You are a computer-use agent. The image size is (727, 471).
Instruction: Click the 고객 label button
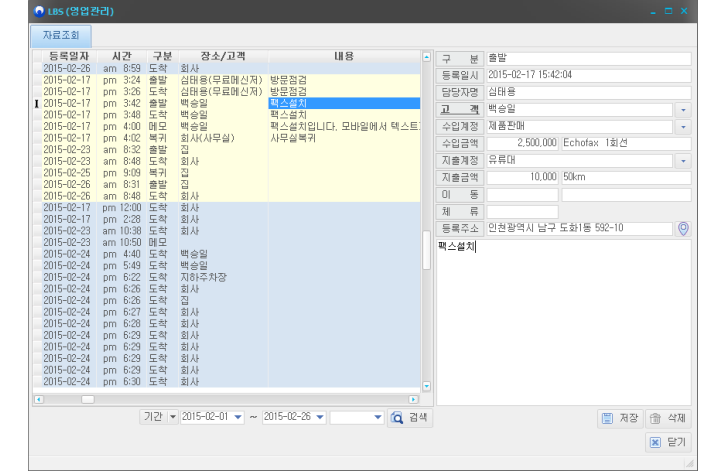[460, 110]
